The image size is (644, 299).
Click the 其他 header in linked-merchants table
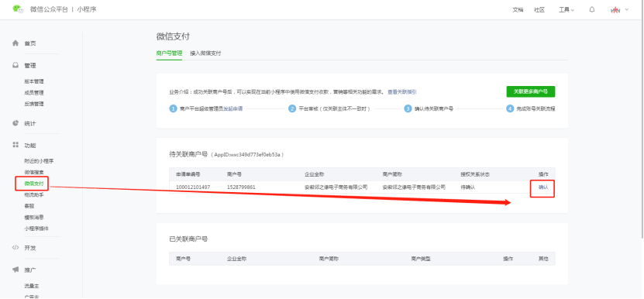point(543,259)
